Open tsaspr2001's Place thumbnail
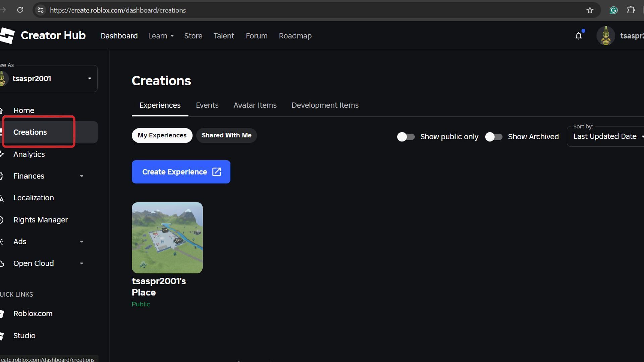 [x=167, y=238]
